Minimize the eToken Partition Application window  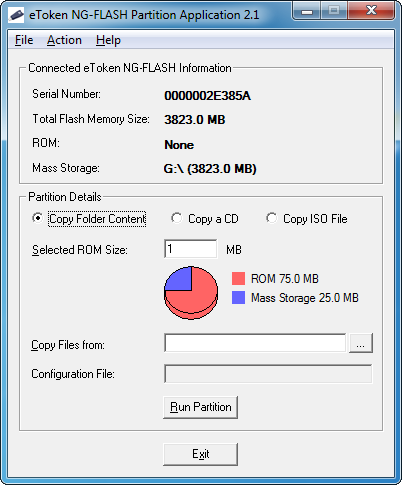point(307,12)
